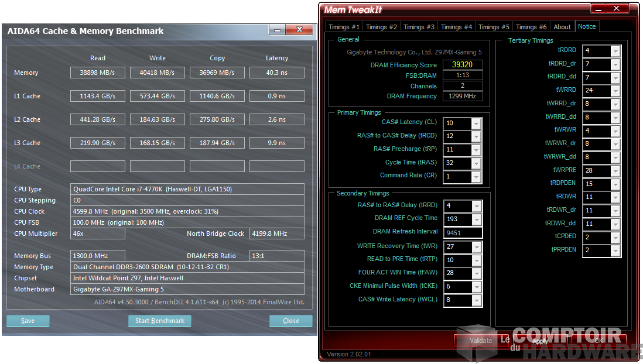The width and height of the screenshot is (643, 364).
Task: Click the Validate button in Mem TweakIt
Action: 480,341
